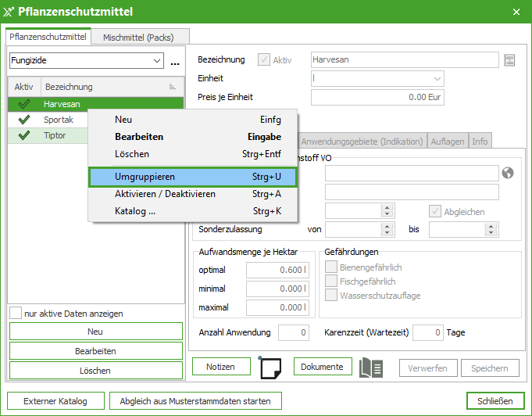Screen dimensions: 532x416
Task: Switch to the Pflanzenschutzmittel tab
Action: [48, 37]
